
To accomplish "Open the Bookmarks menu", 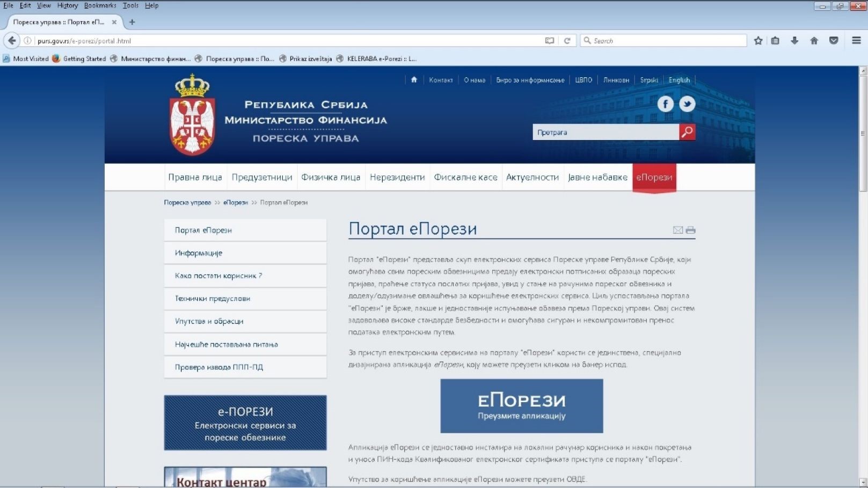I will tap(100, 5).
